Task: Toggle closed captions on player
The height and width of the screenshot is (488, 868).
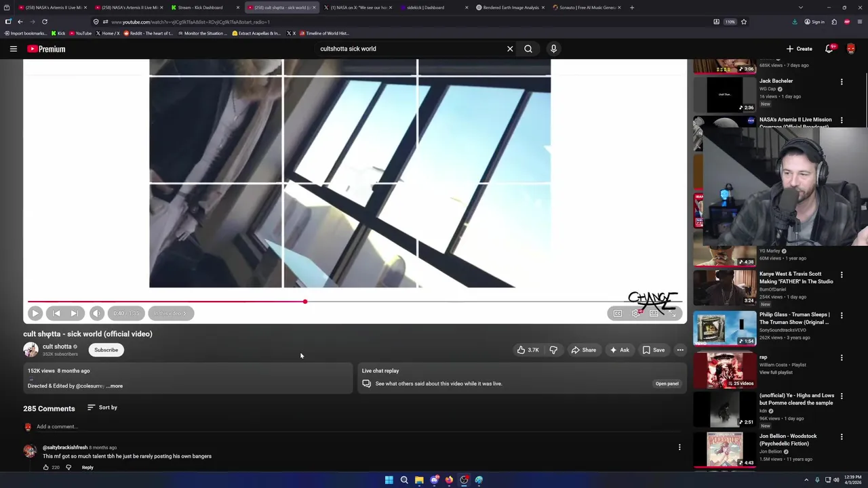Action: tap(618, 313)
